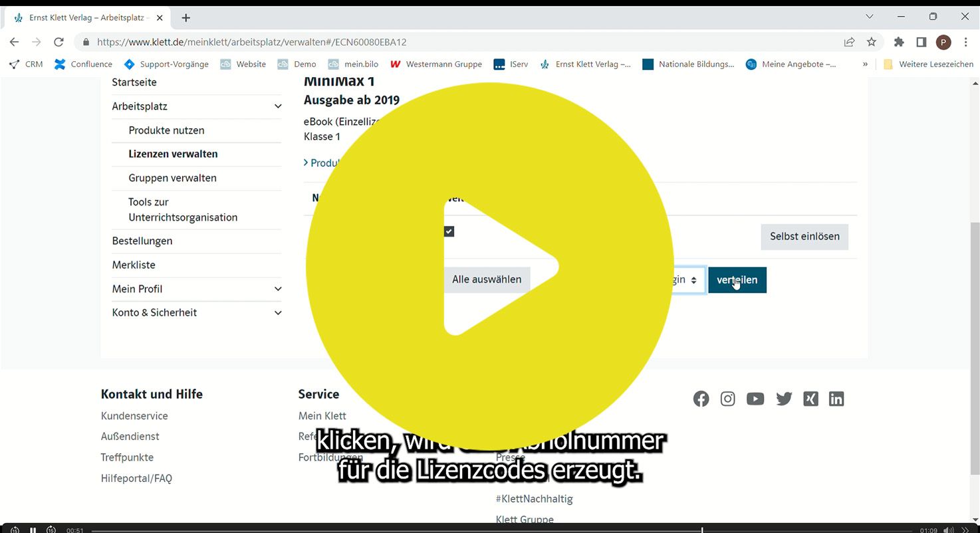The width and height of the screenshot is (980, 533).
Task: Open the Instagram icon in the footer
Action: 727,399
